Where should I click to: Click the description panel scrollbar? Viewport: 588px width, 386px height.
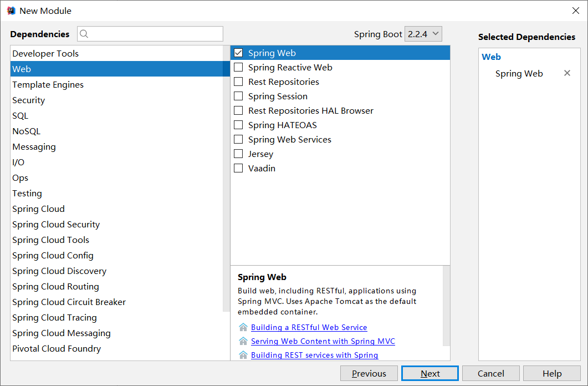446,306
